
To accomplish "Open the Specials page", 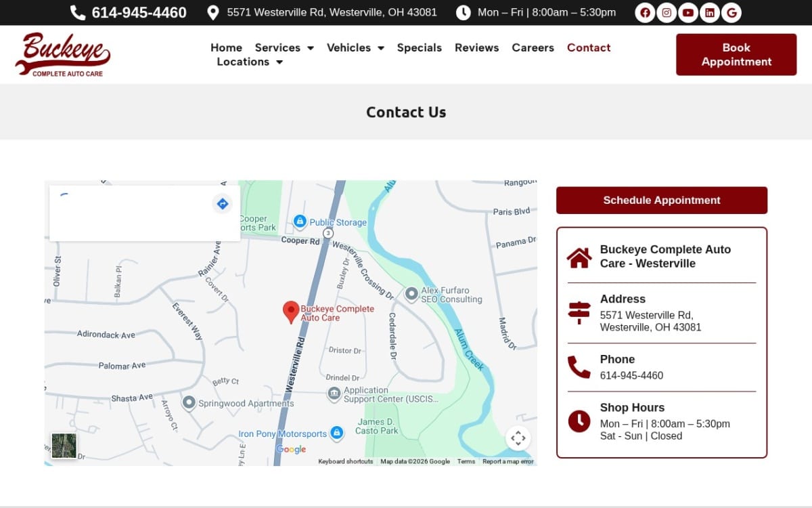I will [x=420, y=47].
